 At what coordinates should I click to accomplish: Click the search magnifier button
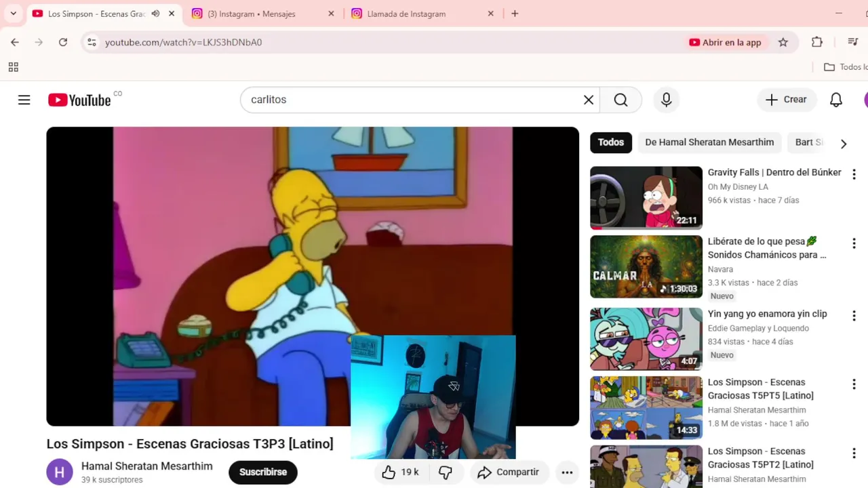coord(620,100)
